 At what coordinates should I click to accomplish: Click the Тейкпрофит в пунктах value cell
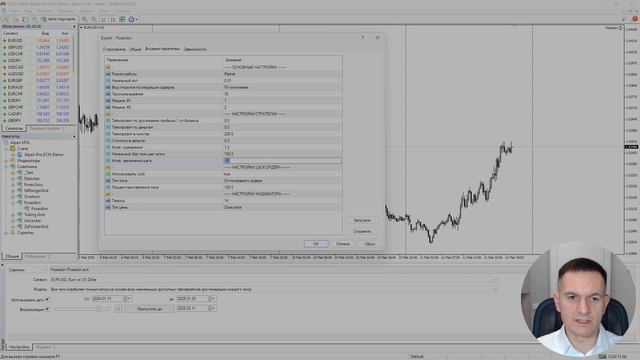[282, 134]
